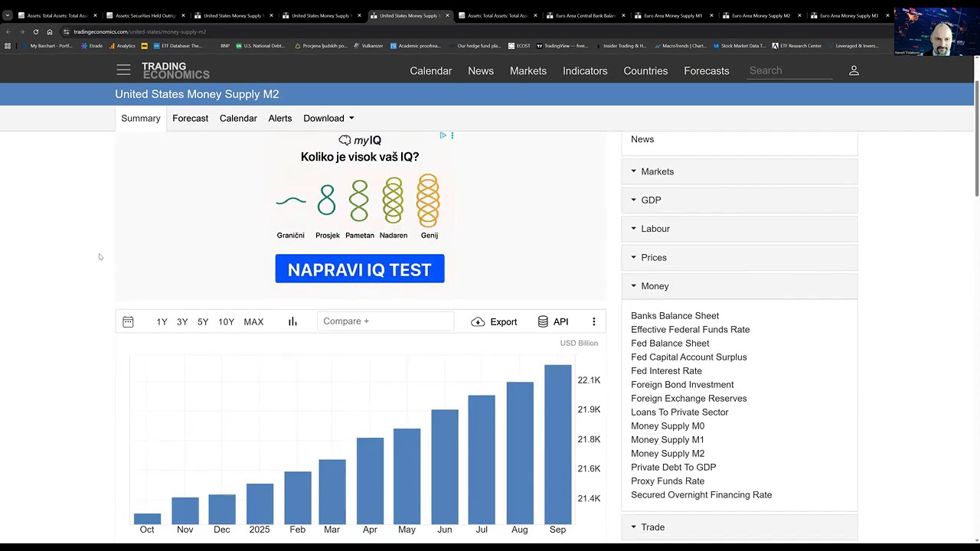980x551 pixels.
Task: Open the MacroTrends bookmark
Action: click(681, 46)
